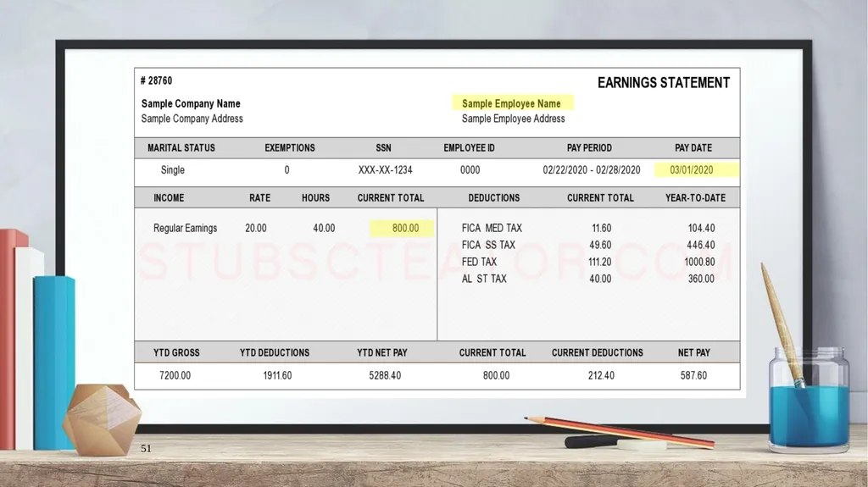Select the employee ID value 0000
868x487 pixels.
pyautogui.click(x=470, y=170)
